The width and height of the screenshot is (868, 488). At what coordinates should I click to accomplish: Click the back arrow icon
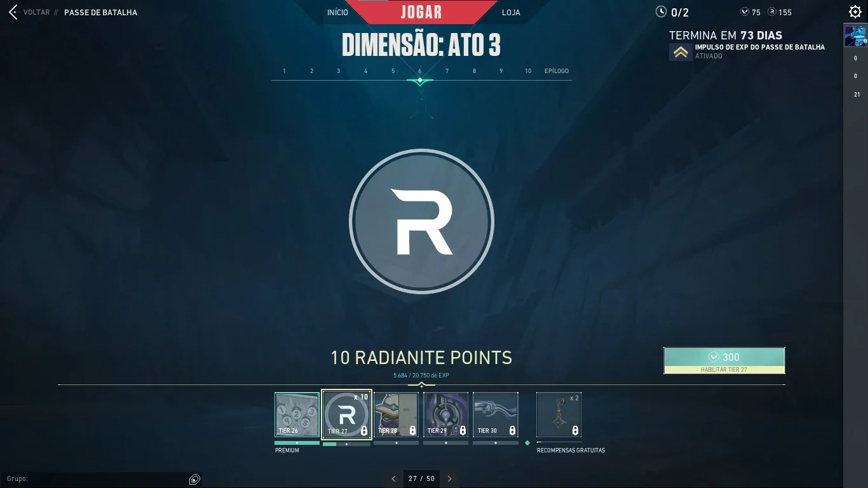(x=13, y=12)
